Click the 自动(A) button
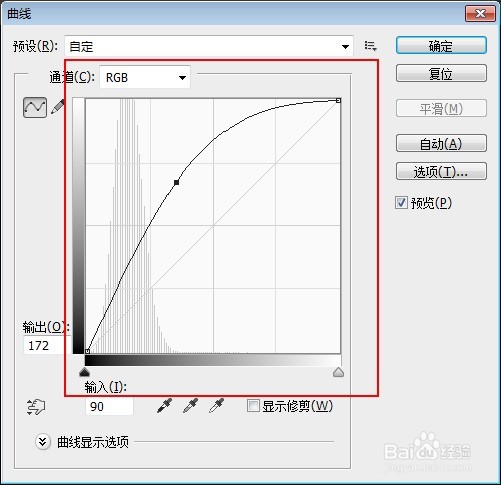The height and width of the screenshot is (485, 501). 441,143
